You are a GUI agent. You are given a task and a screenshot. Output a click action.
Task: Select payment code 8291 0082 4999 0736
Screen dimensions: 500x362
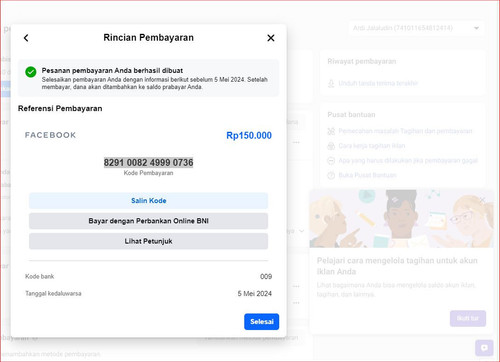(148, 163)
